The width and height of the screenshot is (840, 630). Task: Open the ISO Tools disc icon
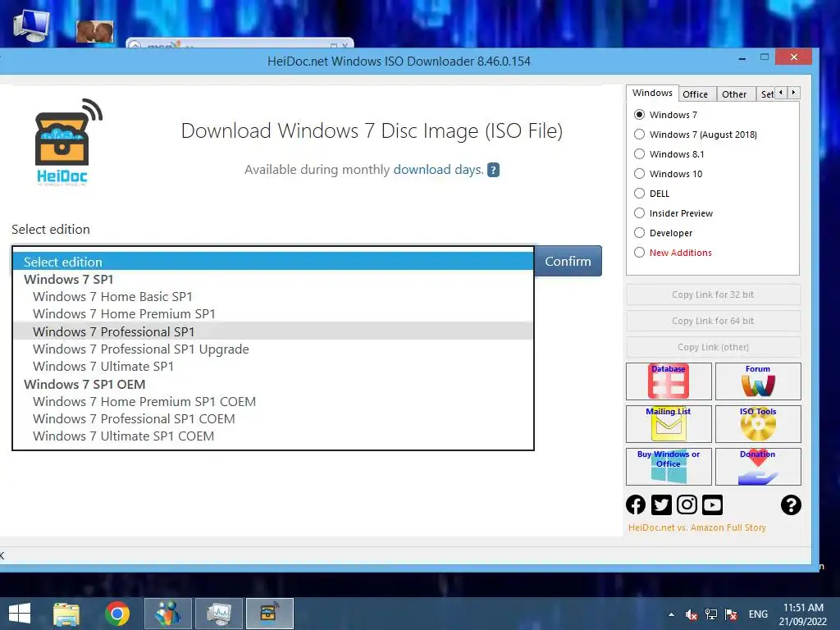758,424
